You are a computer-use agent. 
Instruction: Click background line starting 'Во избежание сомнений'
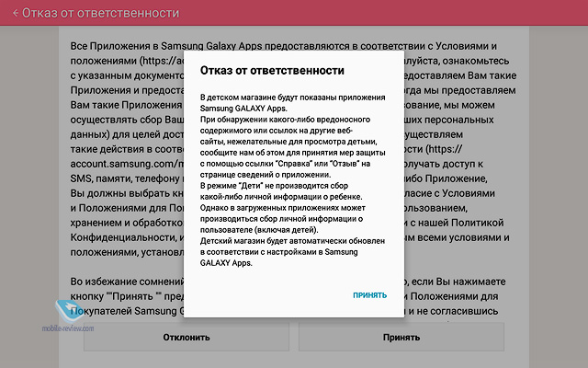[x=127, y=282]
